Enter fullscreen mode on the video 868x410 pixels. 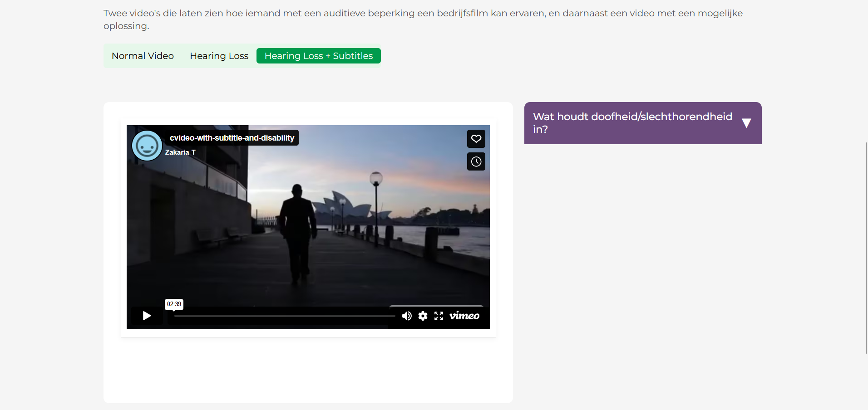(439, 316)
